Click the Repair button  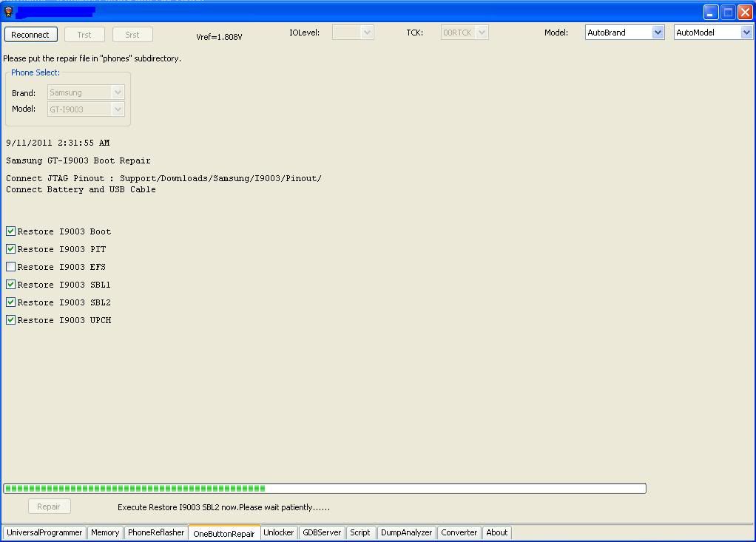point(49,507)
